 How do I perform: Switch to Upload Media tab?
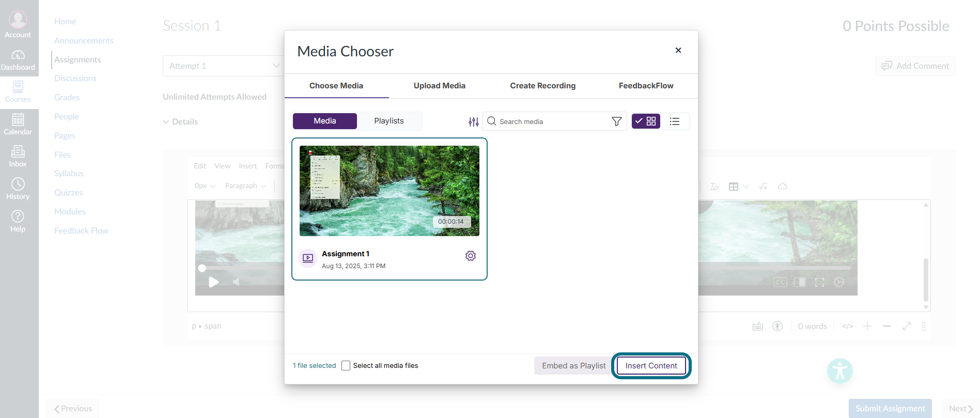[x=440, y=86]
